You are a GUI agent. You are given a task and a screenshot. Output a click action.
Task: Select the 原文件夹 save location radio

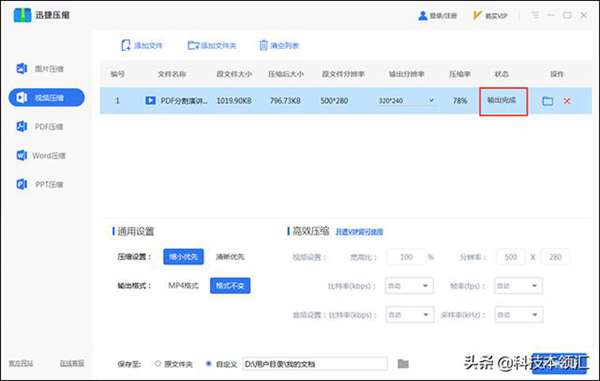[158, 364]
